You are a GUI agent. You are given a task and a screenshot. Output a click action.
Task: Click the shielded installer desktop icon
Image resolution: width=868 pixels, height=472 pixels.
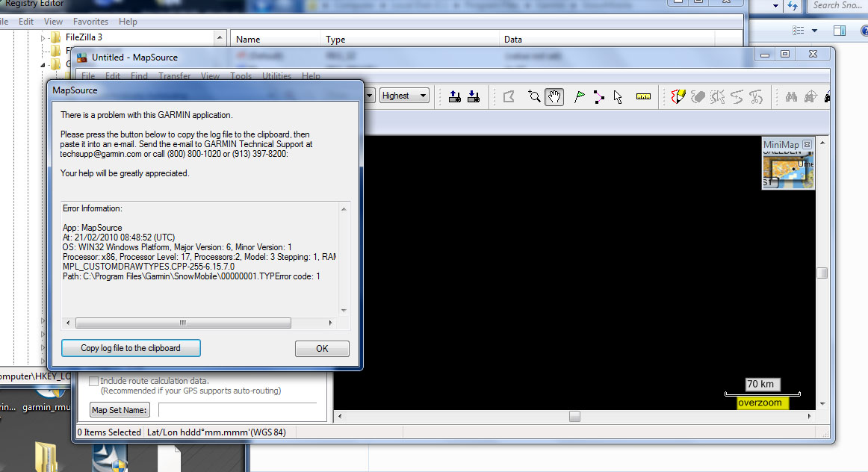(110, 458)
